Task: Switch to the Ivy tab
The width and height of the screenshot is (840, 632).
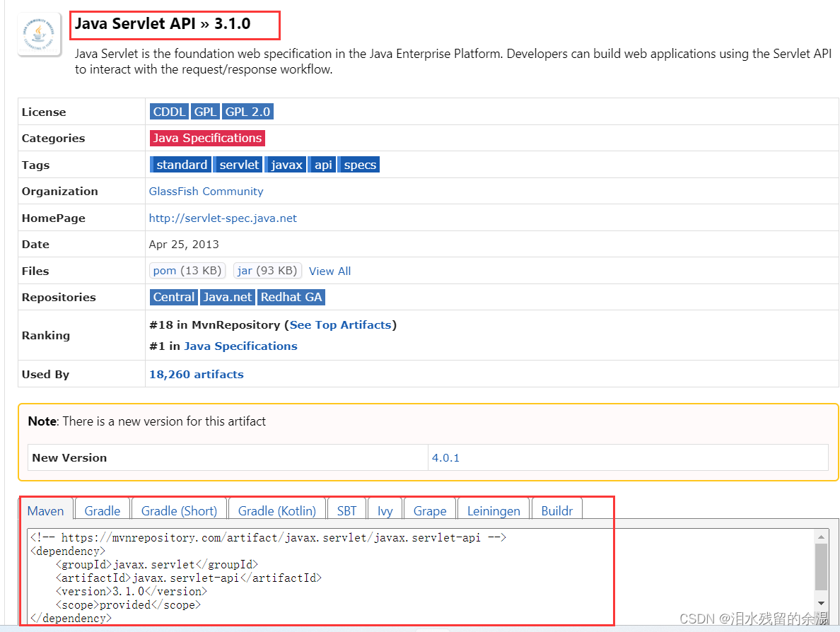Action: tap(385, 510)
